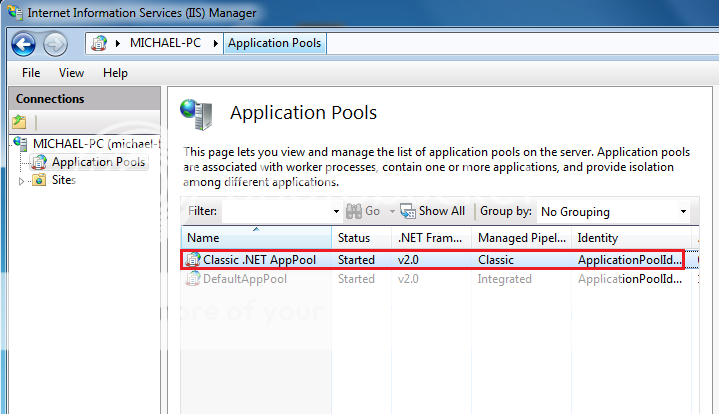719x414 pixels.
Task: Open the Filter dropdown arrow
Action: (336, 212)
